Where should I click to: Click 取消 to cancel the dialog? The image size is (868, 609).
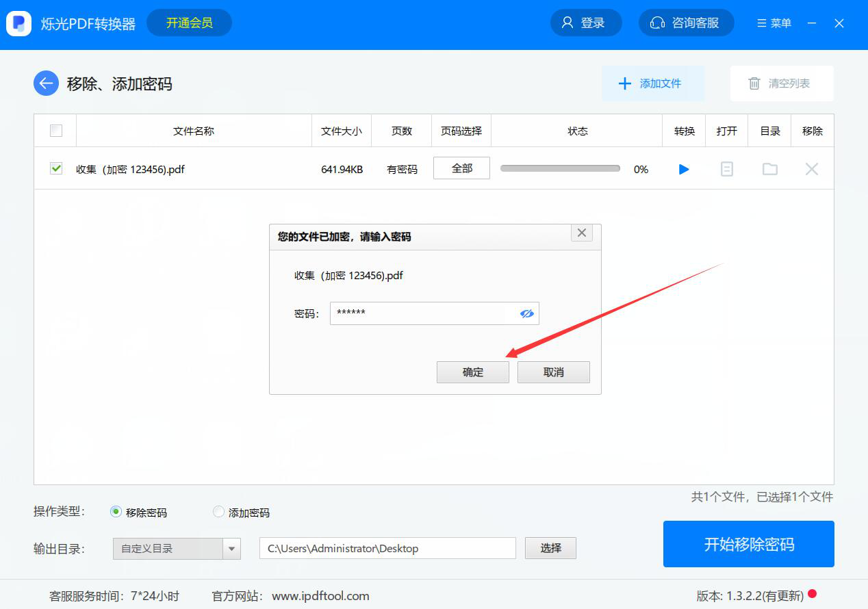click(554, 372)
